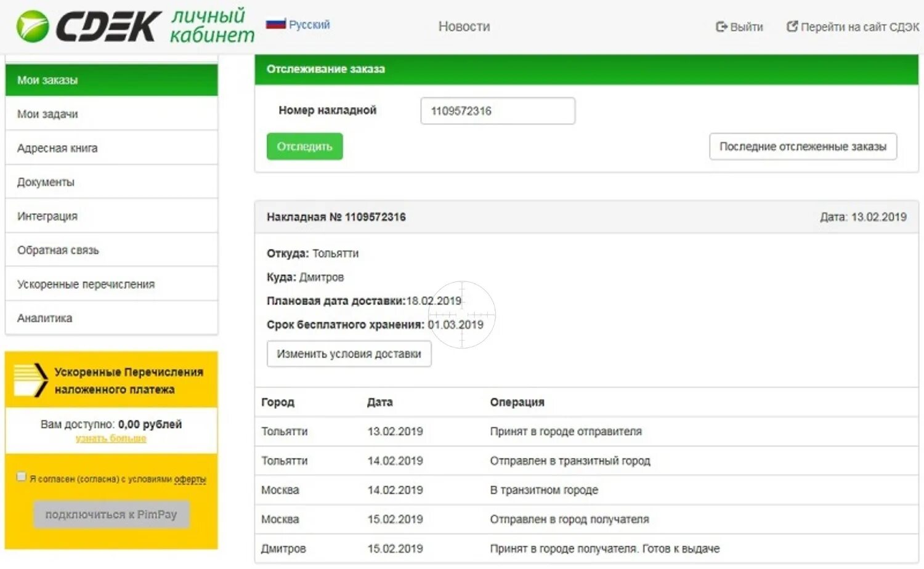Open Последние отслеженные заказы
Image resolution: width=924 pixels, height=569 pixels.
tap(803, 147)
